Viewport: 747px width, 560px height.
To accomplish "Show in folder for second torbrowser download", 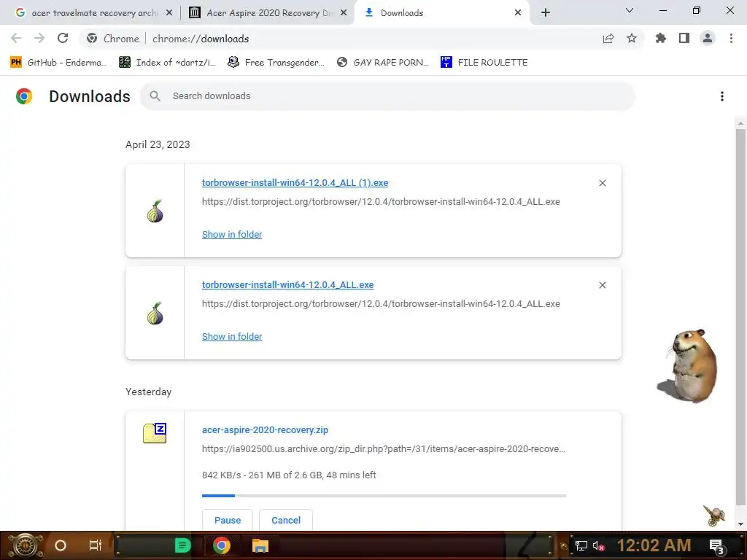I will (x=232, y=336).
